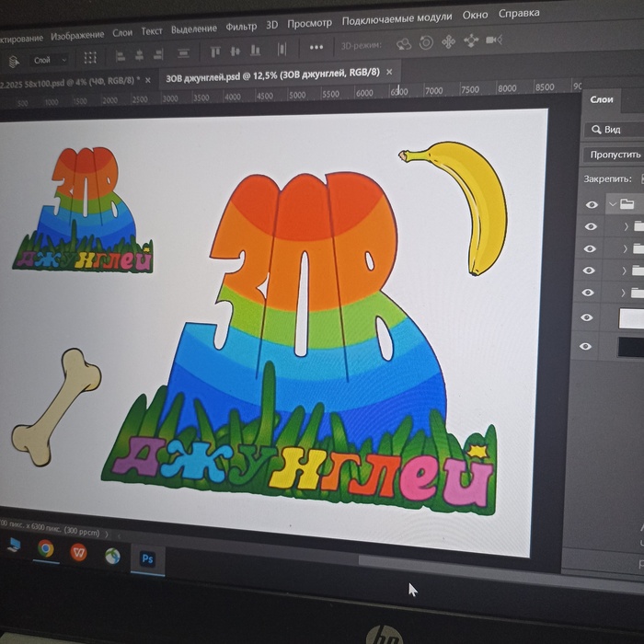Click the globe icon in the taskbar
The width and height of the screenshot is (644, 644).
point(112,556)
